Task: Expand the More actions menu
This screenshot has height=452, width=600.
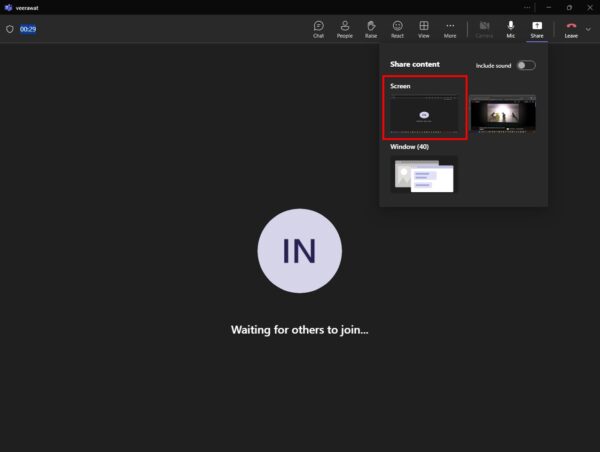Action: [x=450, y=28]
